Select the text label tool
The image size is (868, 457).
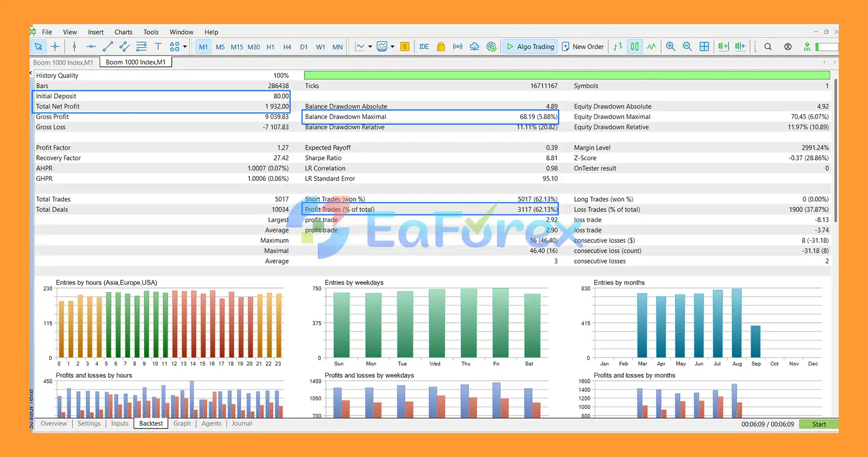pos(158,46)
